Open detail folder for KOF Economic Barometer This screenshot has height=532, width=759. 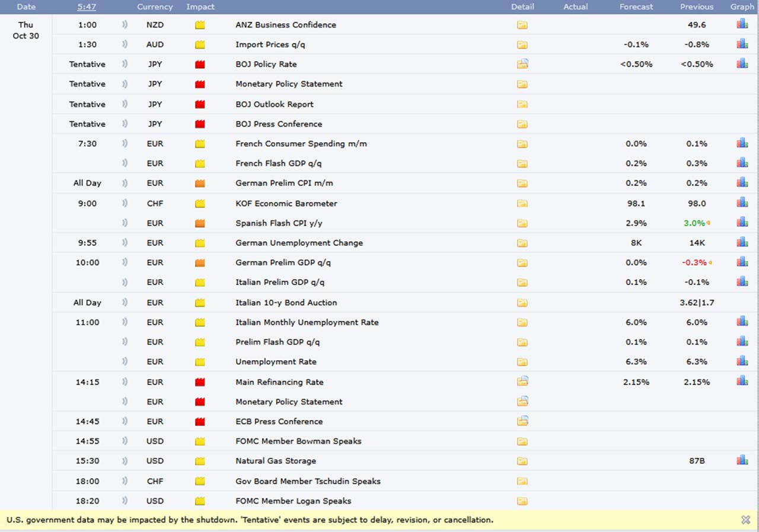522,203
